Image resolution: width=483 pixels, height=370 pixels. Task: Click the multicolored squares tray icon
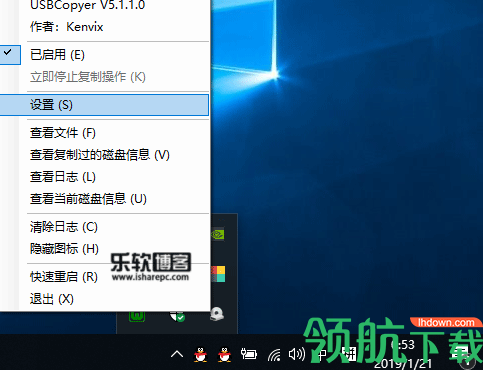point(218,274)
